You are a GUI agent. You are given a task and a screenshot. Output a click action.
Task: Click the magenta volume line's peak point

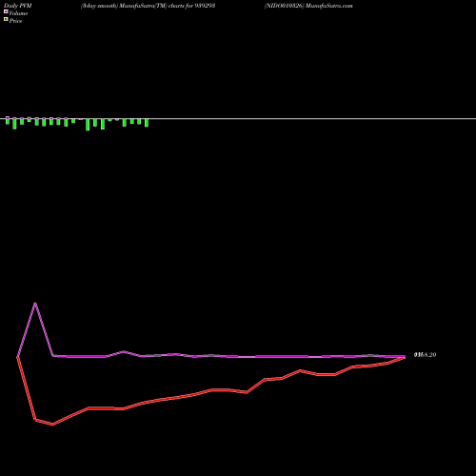(x=35, y=303)
